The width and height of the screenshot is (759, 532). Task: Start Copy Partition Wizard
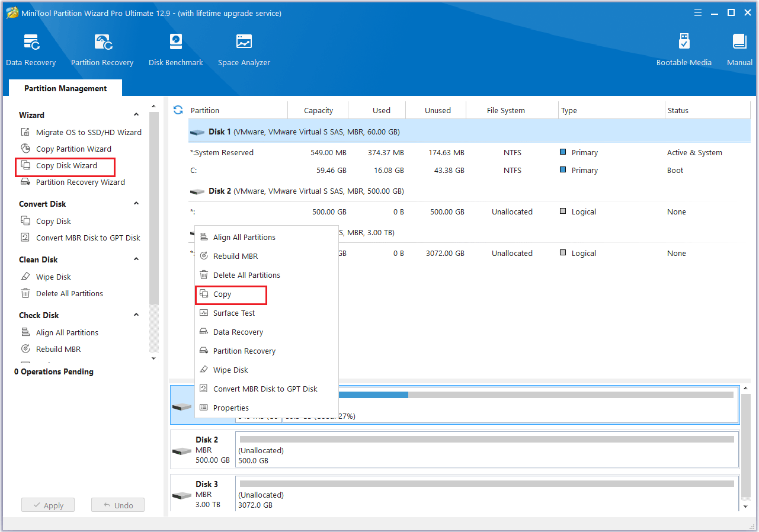(66, 149)
